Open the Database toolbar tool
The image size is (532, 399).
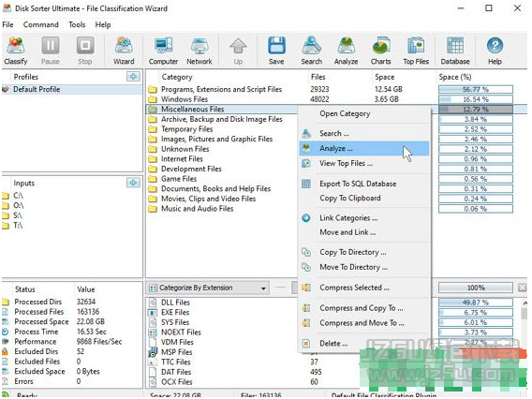click(455, 51)
